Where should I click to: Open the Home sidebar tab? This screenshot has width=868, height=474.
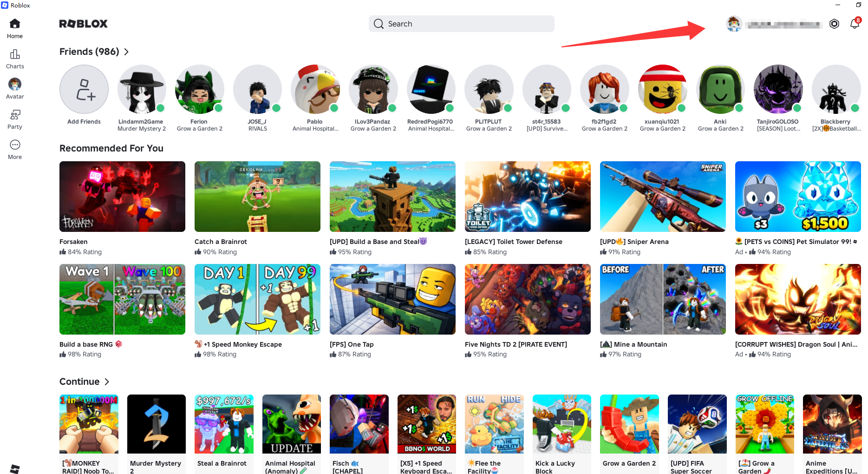(x=15, y=28)
